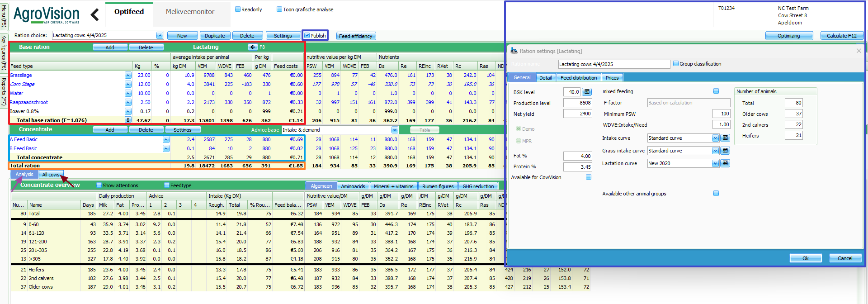Image resolution: width=868 pixels, height=304 pixels.
Task: Confirm with the Ok button
Action: tap(806, 258)
